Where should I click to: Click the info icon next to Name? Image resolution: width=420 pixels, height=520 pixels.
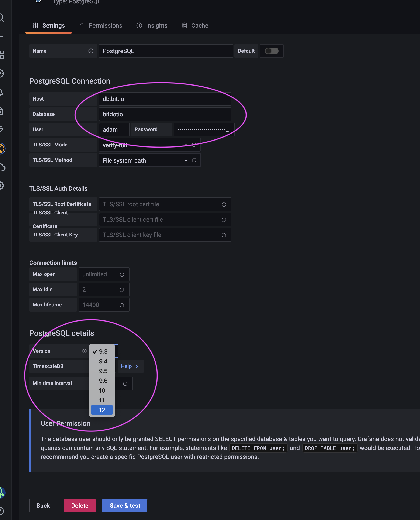[x=91, y=51]
